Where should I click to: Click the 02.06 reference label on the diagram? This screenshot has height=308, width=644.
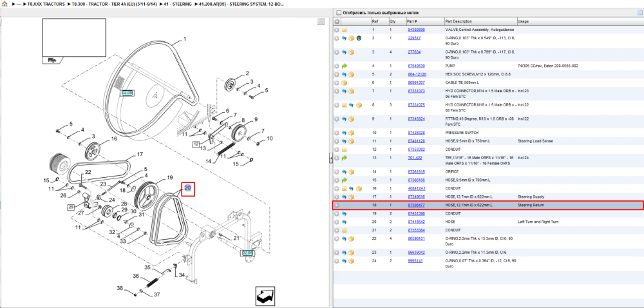coord(128,93)
